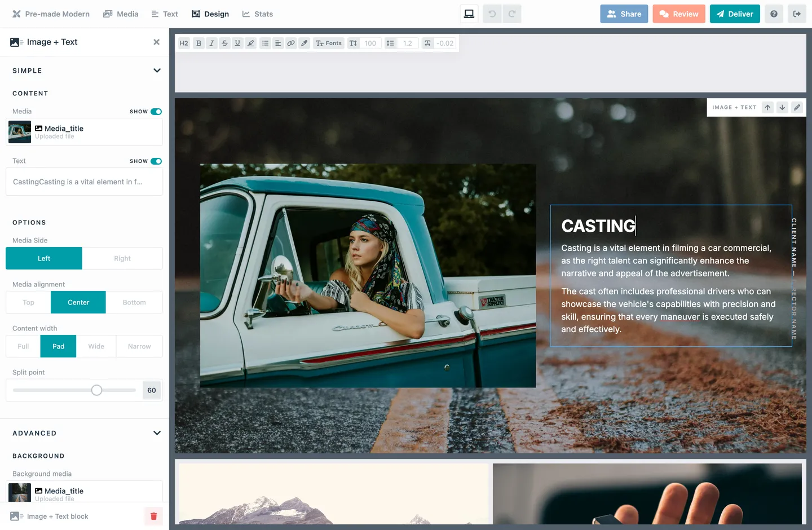This screenshot has width=812, height=530.
Task: Insert a bullet list
Action: pyautogui.click(x=265, y=43)
